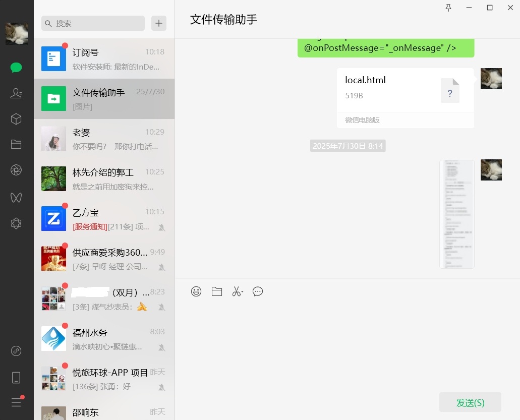The height and width of the screenshot is (420, 520).
Task: Open the 悦旅环球-APP 项目 group chat
Action: (x=104, y=379)
